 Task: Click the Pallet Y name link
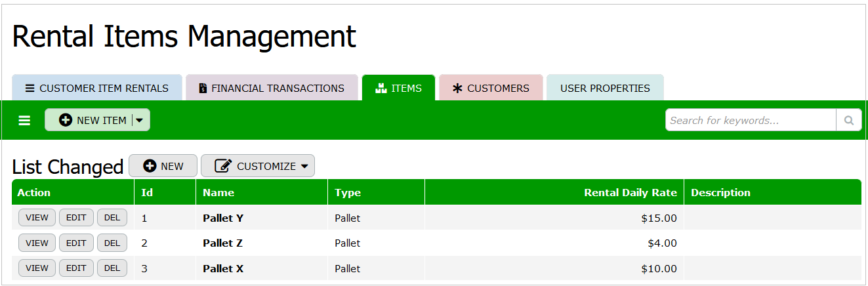pos(223,218)
